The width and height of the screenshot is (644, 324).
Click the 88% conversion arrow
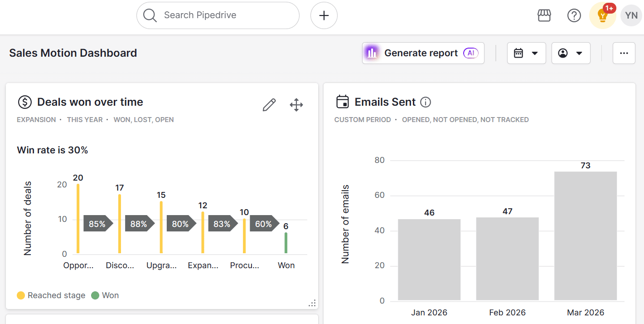[x=140, y=224]
